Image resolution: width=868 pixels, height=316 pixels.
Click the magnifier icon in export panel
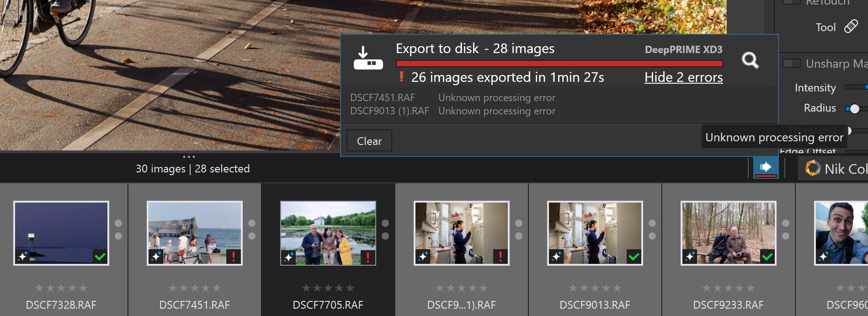point(750,60)
